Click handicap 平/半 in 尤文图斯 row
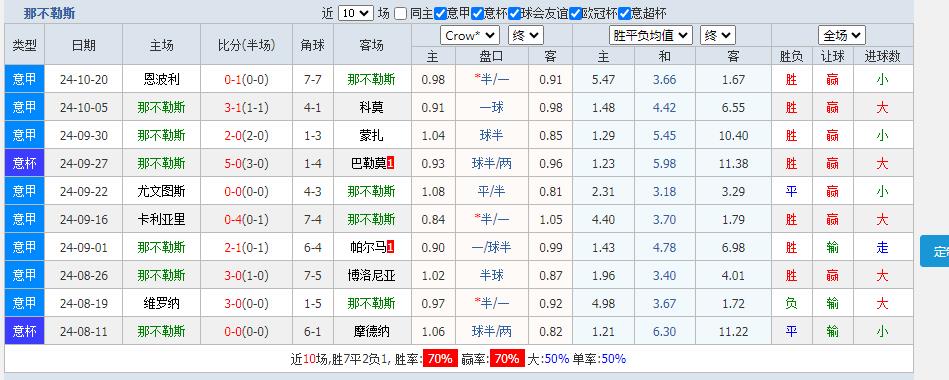This screenshot has height=380, width=949. point(491,191)
